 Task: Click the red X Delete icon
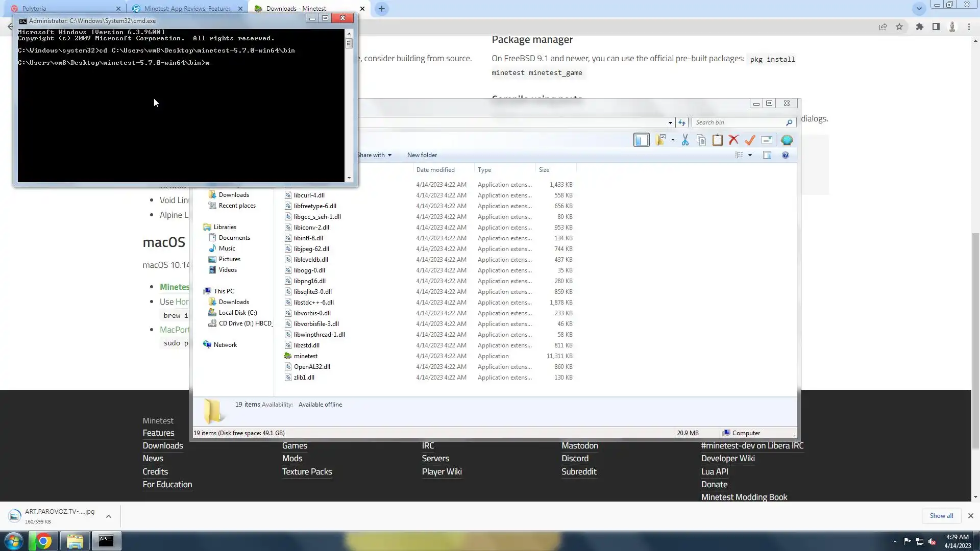tap(733, 140)
